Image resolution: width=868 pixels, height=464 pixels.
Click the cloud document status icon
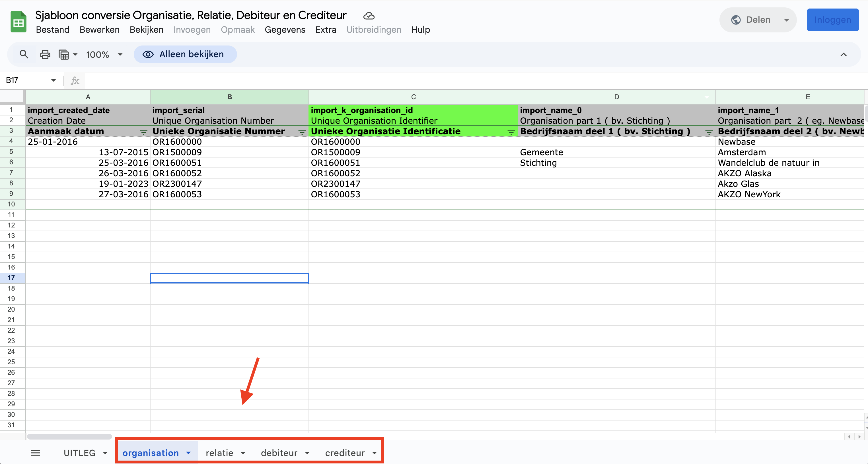tap(369, 15)
